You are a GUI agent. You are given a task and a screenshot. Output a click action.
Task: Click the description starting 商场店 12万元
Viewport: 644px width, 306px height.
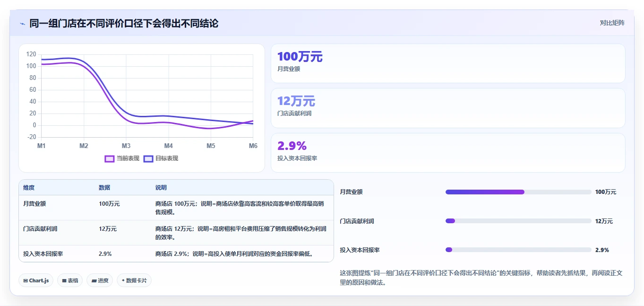(241, 233)
